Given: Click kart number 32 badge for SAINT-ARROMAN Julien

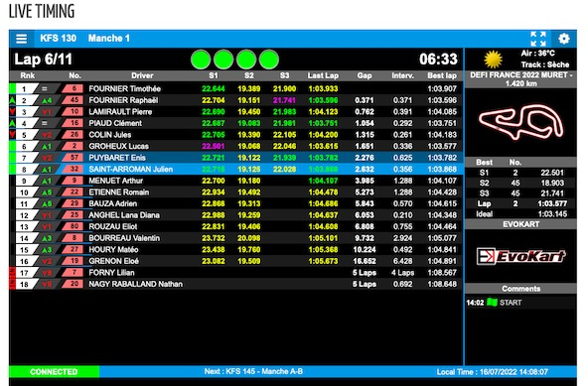Looking at the screenshot, I should [73, 169].
